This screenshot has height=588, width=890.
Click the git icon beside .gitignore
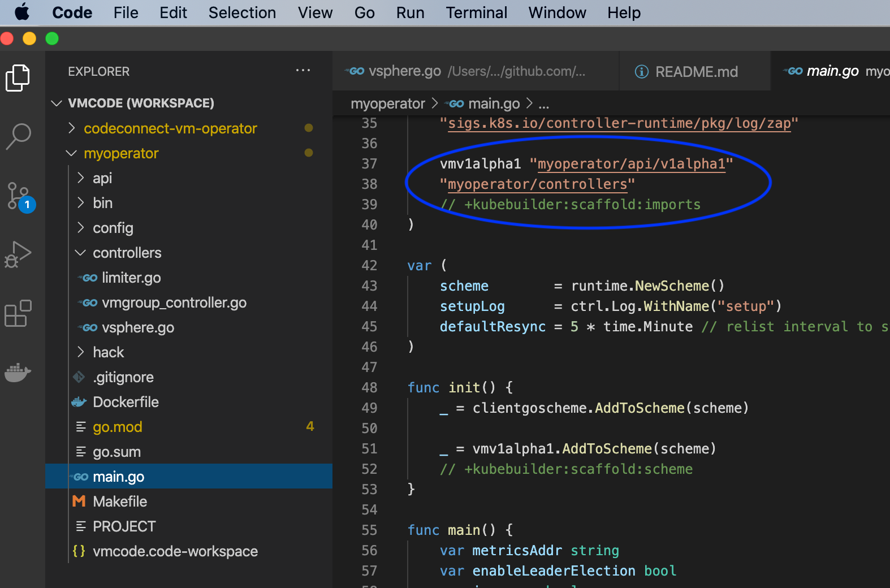click(x=79, y=377)
